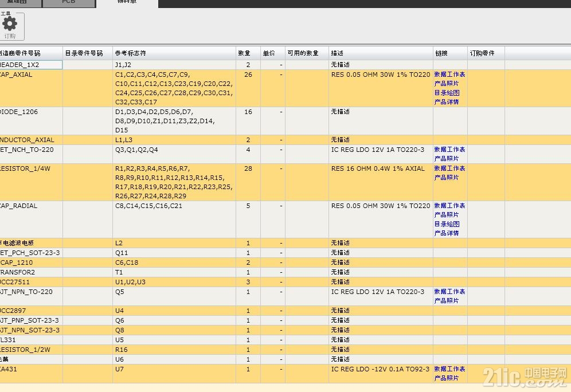The width and height of the screenshot is (571, 392).
Task: Open 产品照片 link for RESISTOR_1/4W row
Action: [x=447, y=178]
